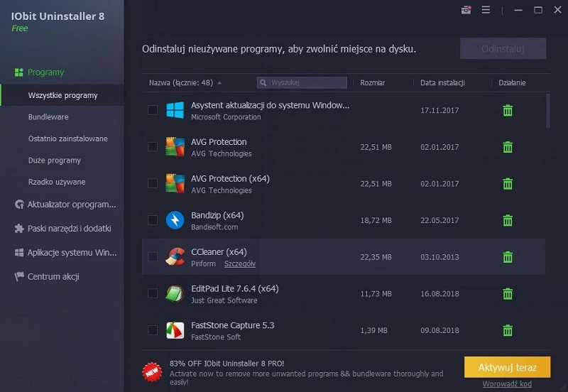Screen dimensions: 568x392
Task: Click the Aktywuj teraz button
Action: click(507, 367)
